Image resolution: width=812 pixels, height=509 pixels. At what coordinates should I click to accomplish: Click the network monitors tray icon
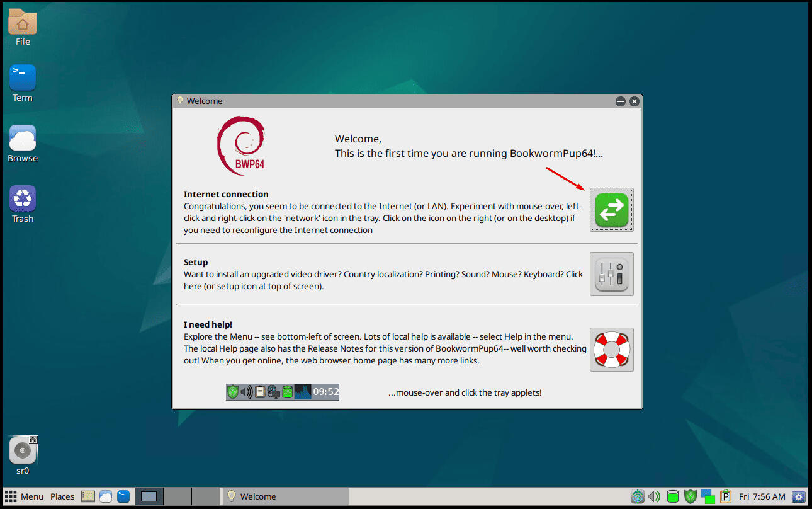(708, 496)
